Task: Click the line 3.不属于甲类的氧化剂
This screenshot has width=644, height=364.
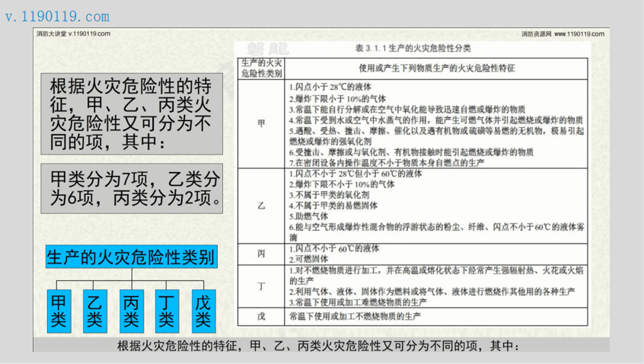Action: click(329, 195)
